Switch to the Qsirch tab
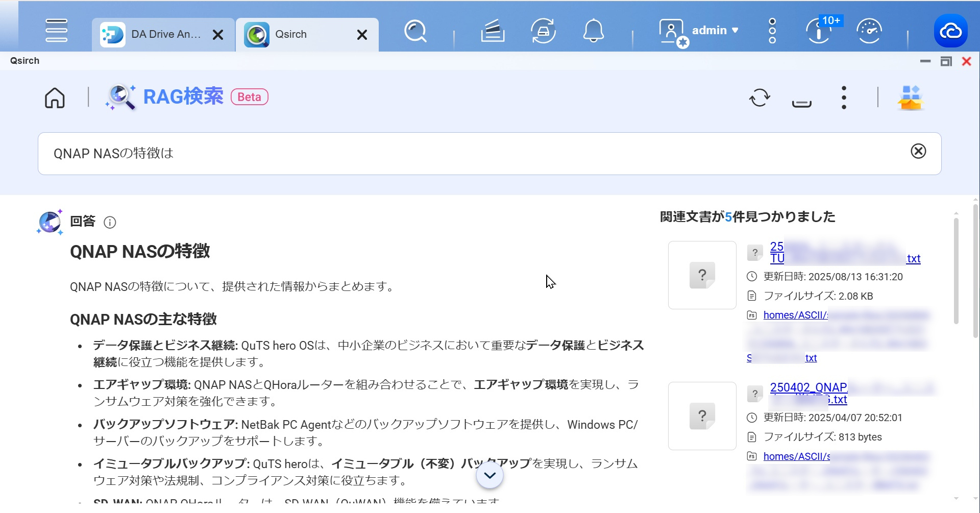 click(x=307, y=35)
